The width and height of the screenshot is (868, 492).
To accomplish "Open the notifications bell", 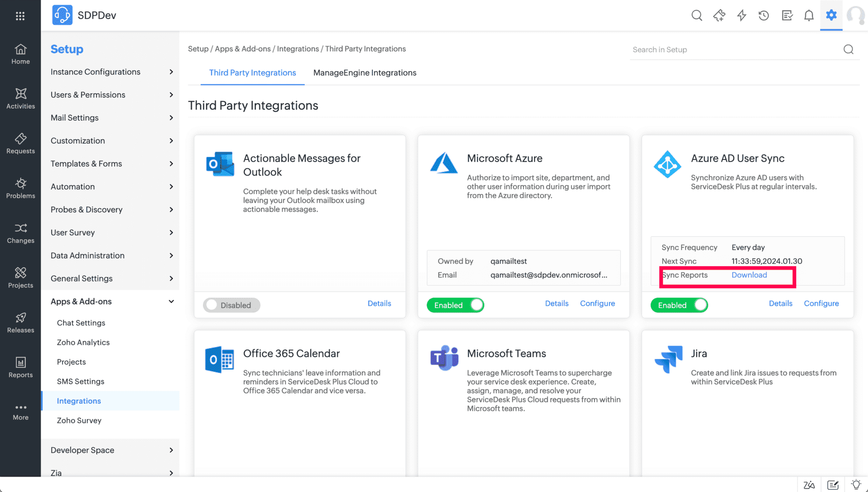I will tap(809, 15).
